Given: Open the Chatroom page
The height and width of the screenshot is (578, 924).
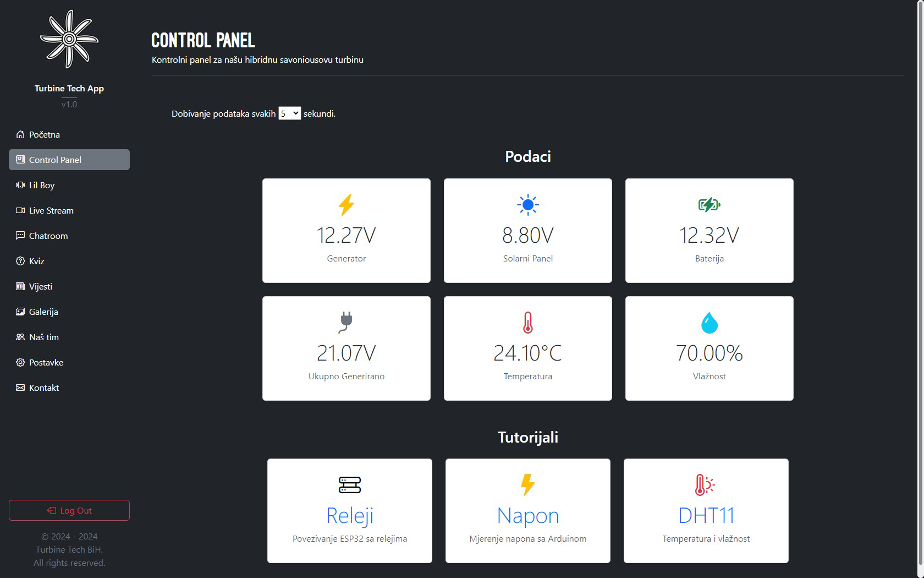Looking at the screenshot, I should 69,236.
